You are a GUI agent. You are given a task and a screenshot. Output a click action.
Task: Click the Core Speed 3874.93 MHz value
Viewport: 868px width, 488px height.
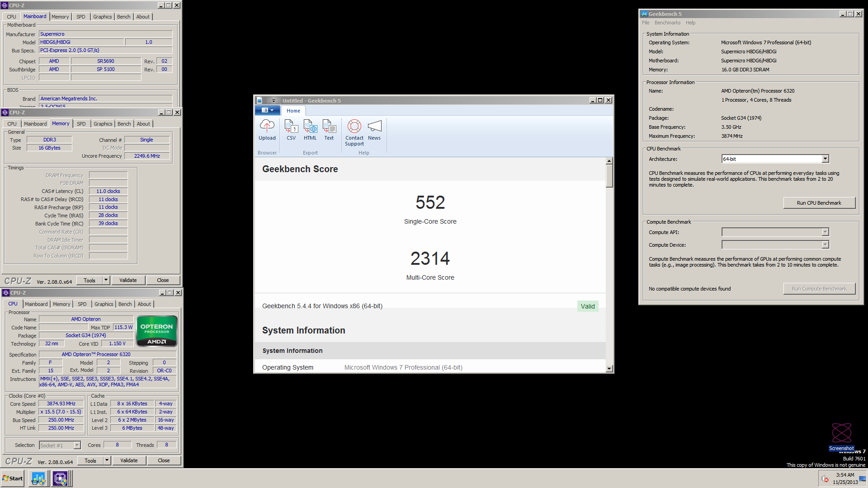click(x=61, y=404)
